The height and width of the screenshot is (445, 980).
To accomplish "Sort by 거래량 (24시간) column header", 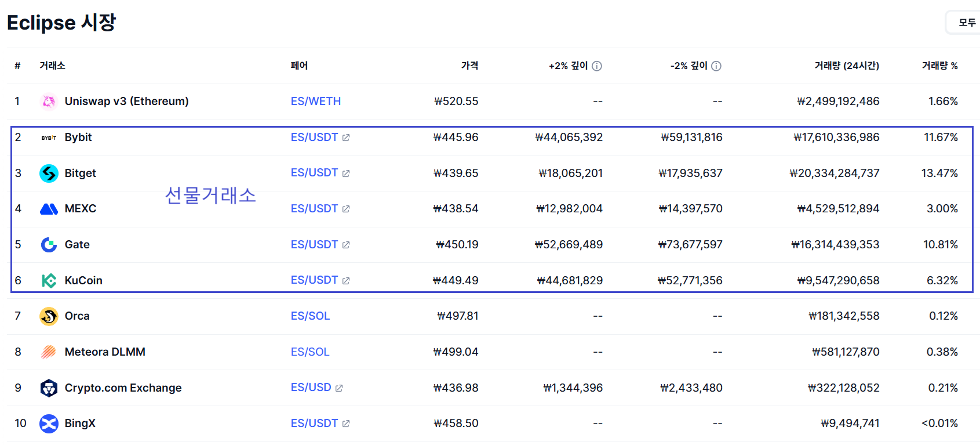I will point(847,66).
